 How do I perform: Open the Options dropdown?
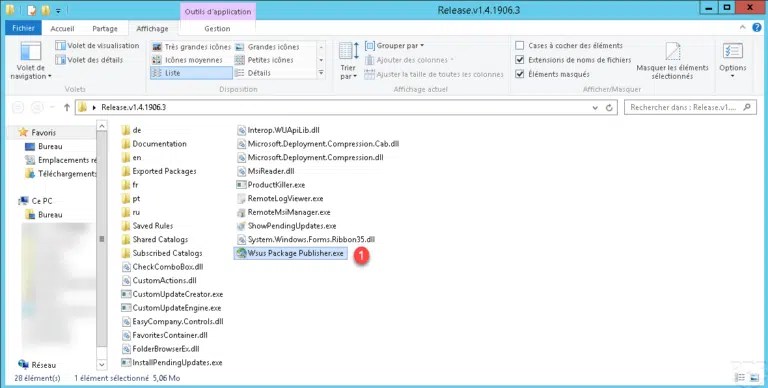(733, 61)
